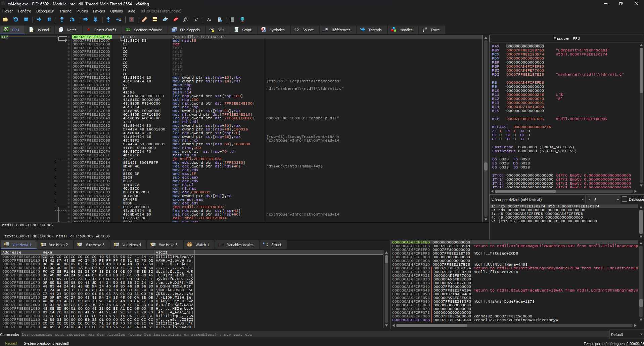Image resolution: width=644 pixels, height=346 pixels.
Task: Open the Patches tool icon
Action: coord(144,20)
